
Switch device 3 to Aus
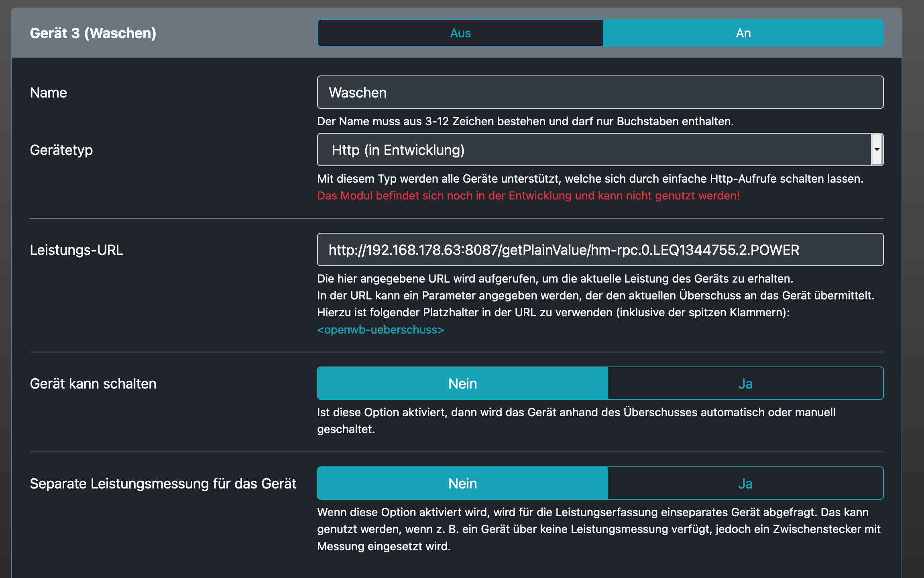[x=460, y=33]
